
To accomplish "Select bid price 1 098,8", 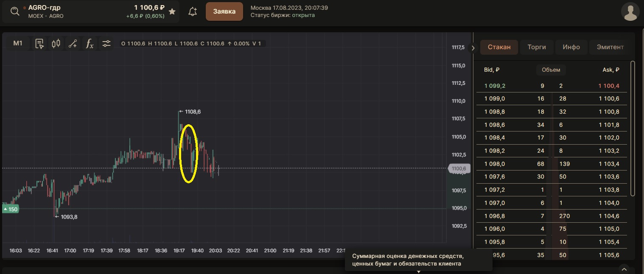I will pyautogui.click(x=495, y=112).
